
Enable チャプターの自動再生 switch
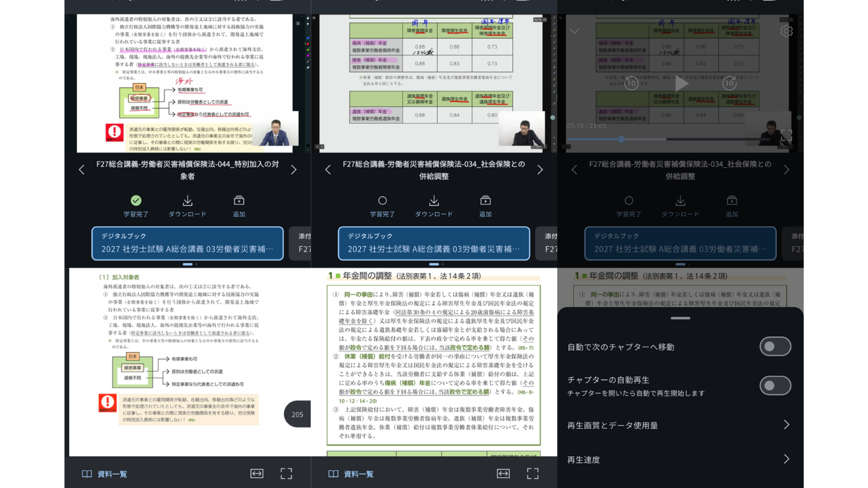click(x=775, y=386)
